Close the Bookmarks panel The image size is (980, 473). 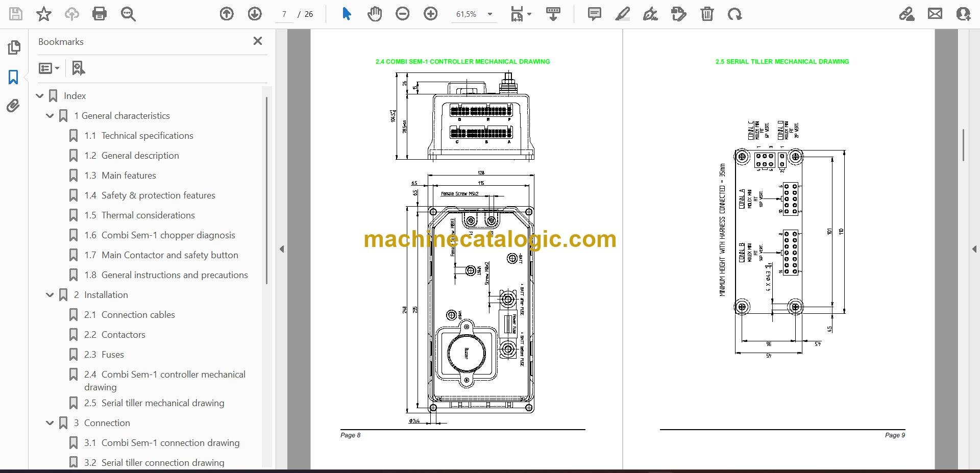click(258, 41)
